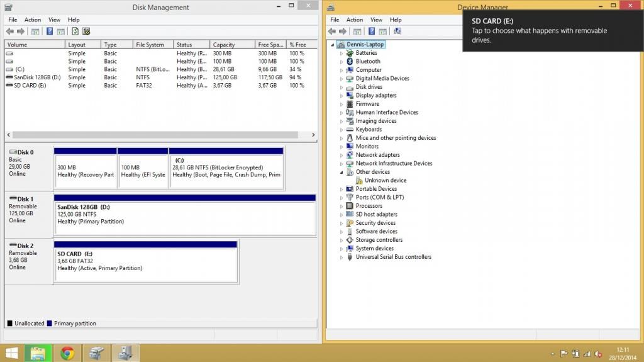644x362 pixels.
Task: Select the Security devices key icon
Action: tap(350, 222)
